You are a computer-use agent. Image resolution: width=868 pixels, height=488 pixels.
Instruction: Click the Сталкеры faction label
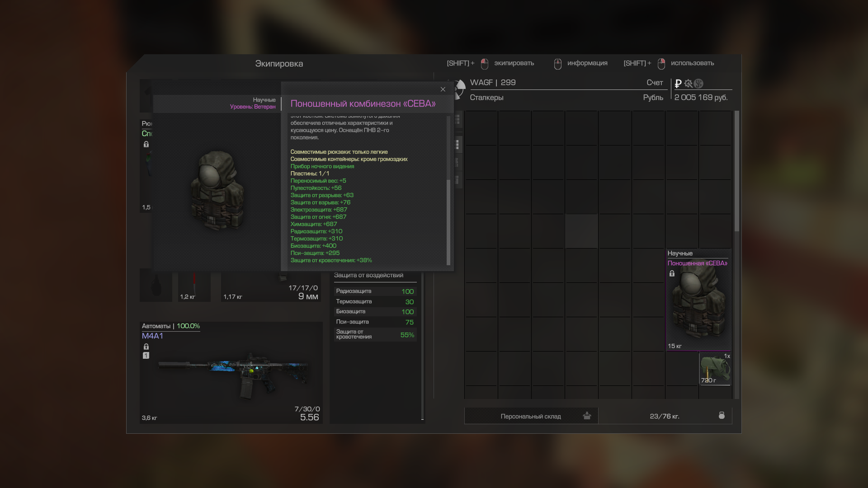(486, 98)
